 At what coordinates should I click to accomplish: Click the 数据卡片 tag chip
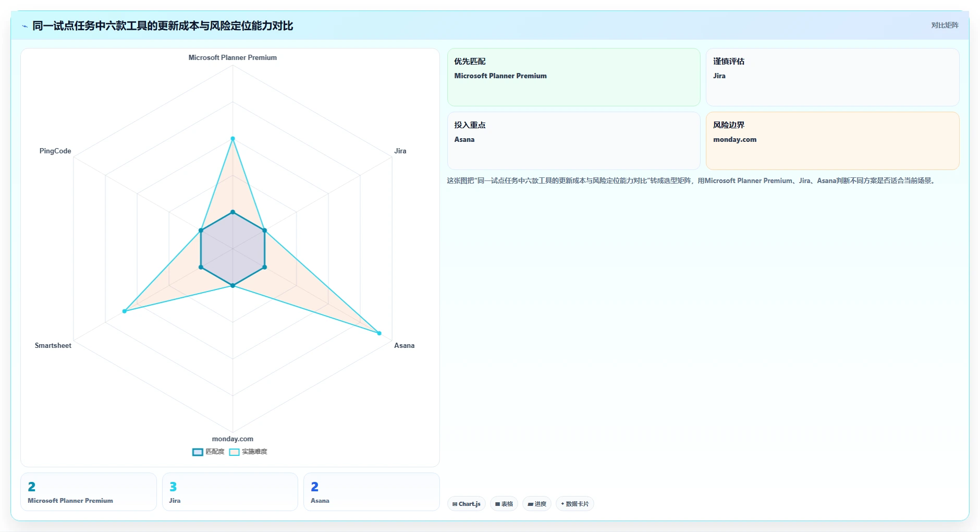(575, 504)
